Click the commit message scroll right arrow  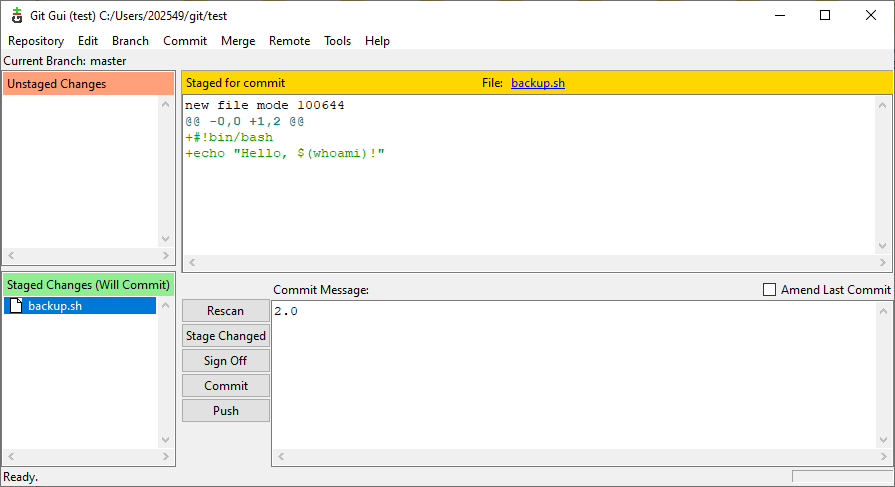pos(884,456)
